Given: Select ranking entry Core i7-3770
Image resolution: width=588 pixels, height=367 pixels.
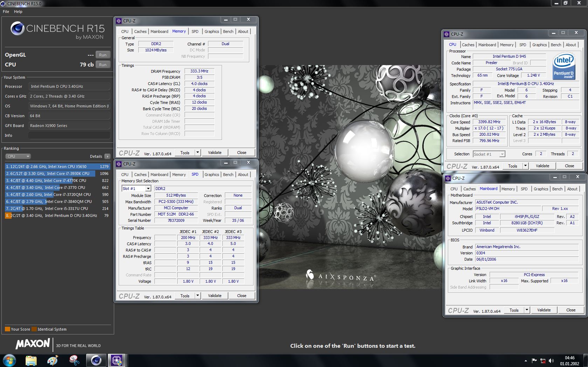Looking at the screenshot, I should coord(57,188).
